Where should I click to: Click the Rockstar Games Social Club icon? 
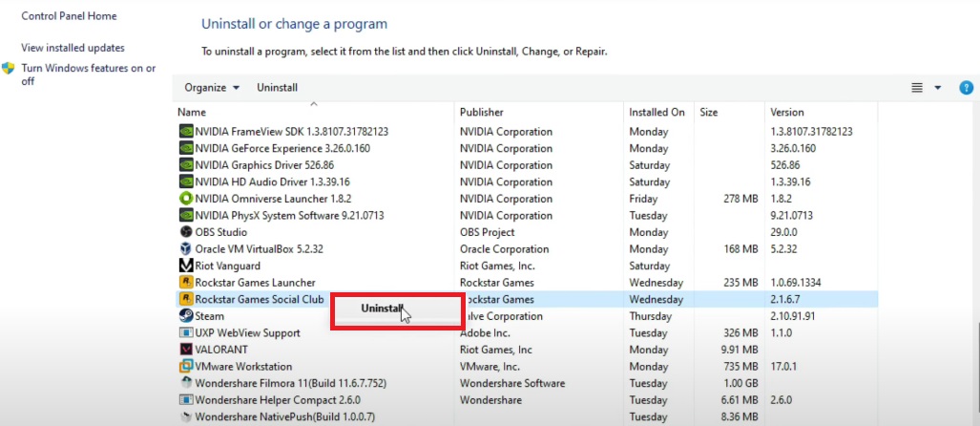point(186,299)
